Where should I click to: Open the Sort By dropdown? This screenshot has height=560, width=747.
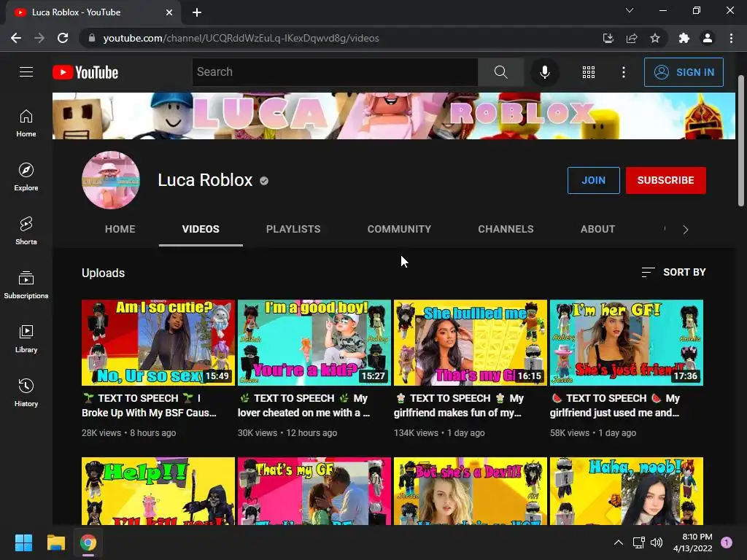tap(673, 272)
